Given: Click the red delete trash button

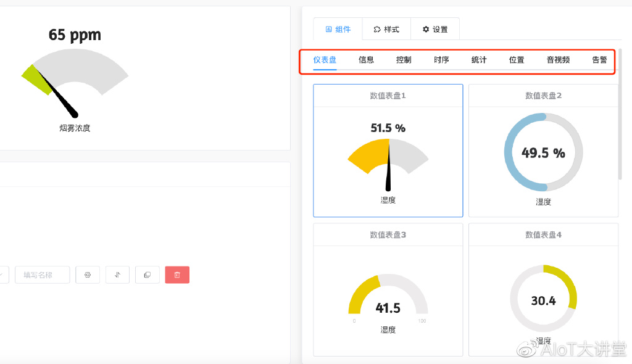Looking at the screenshot, I should 177,275.
